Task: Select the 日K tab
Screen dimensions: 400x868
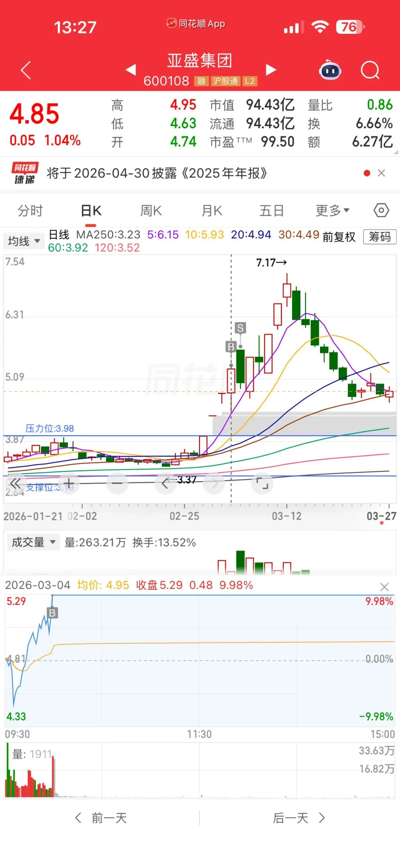Action: pyautogui.click(x=91, y=211)
